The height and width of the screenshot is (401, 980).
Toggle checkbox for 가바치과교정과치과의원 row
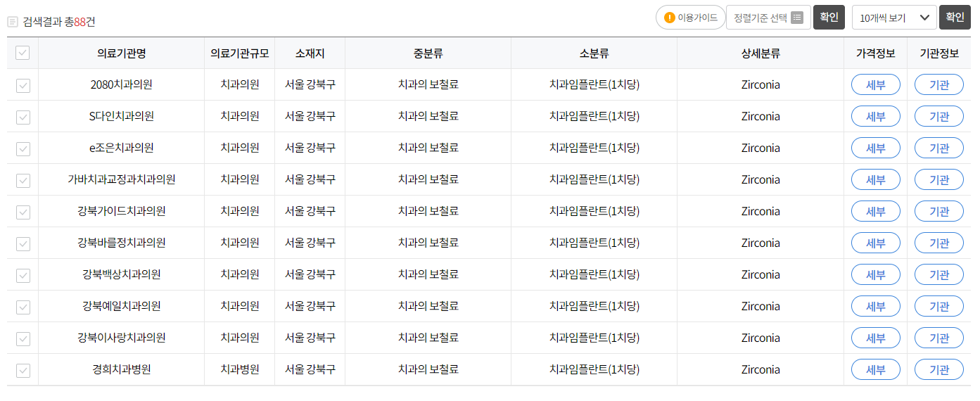[x=23, y=180]
